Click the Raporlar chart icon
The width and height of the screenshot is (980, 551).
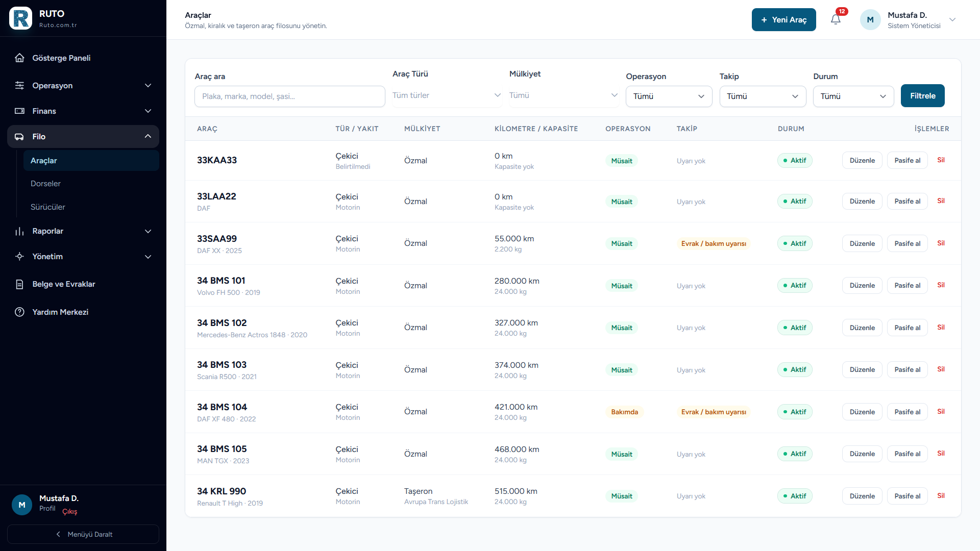(x=19, y=231)
